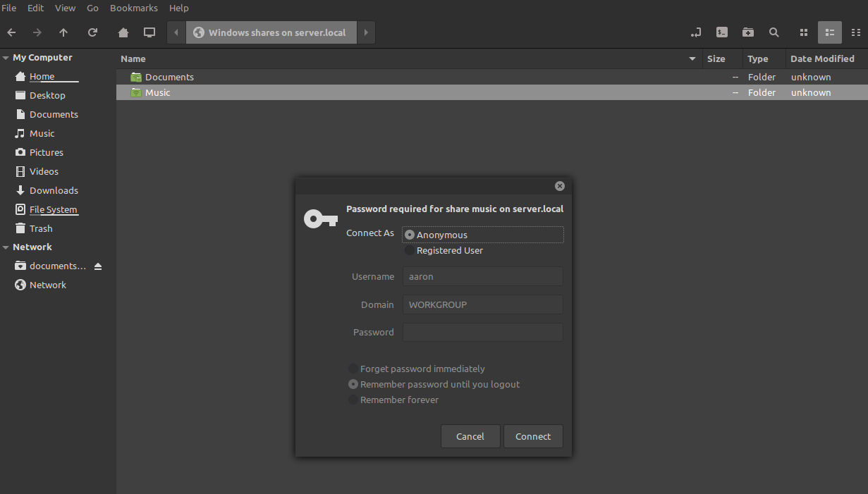Viewport: 868px width, 494px height.
Task: Click the path bar right scroll arrow
Action: point(365,32)
